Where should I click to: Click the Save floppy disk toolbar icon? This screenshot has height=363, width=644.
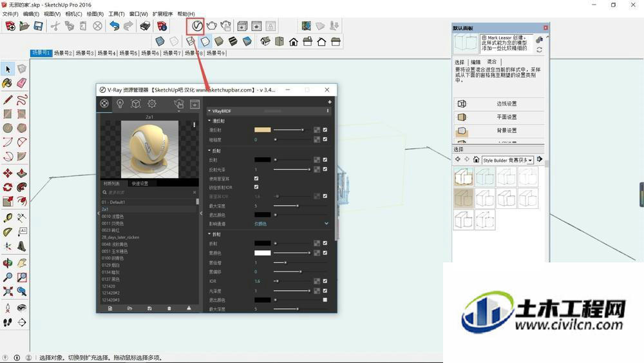[x=38, y=26]
